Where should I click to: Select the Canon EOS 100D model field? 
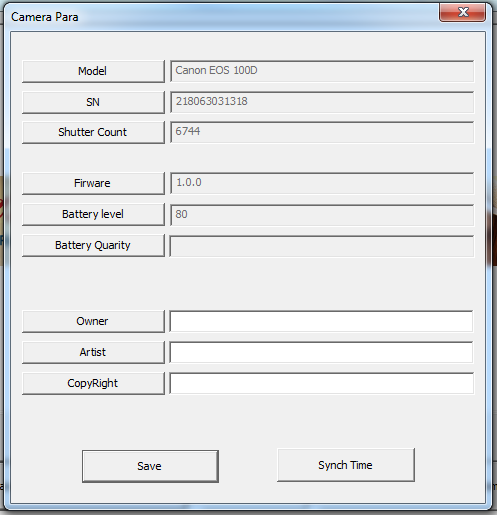coord(323,72)
